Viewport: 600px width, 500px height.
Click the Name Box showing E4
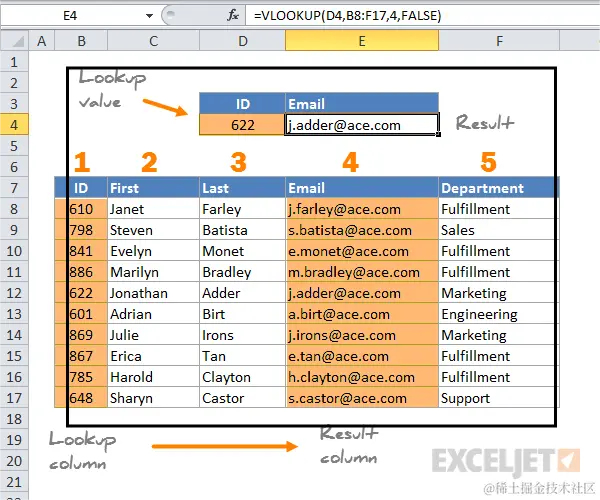point(70,16)
